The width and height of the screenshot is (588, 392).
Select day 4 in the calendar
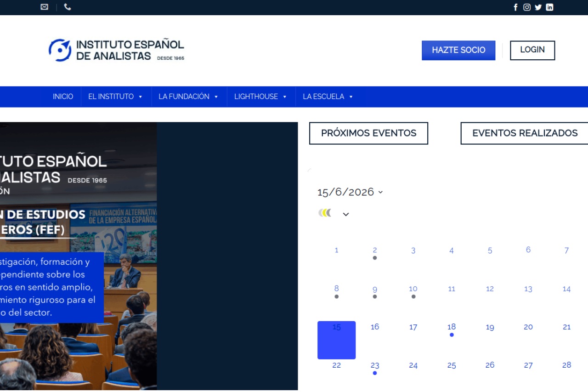click(x=452, y=250)
